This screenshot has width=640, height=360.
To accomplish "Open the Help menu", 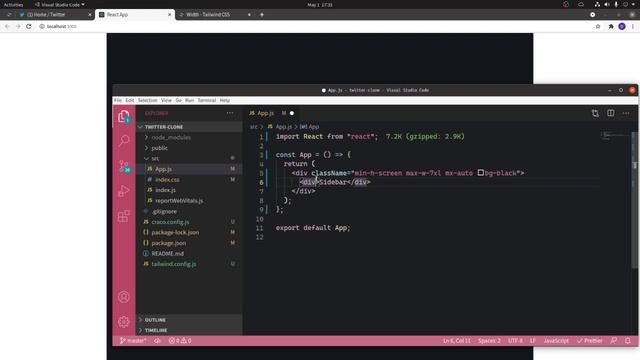I will 224,100.
